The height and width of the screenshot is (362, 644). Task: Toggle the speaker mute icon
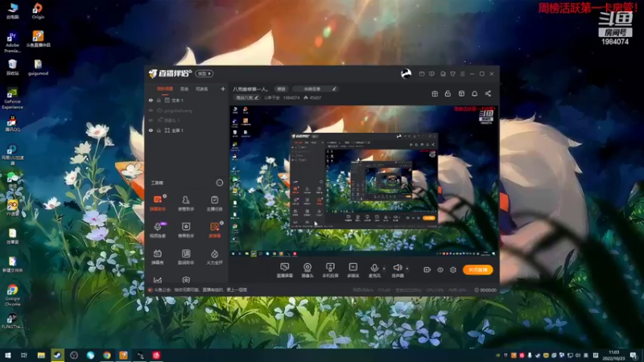[397, 268]
